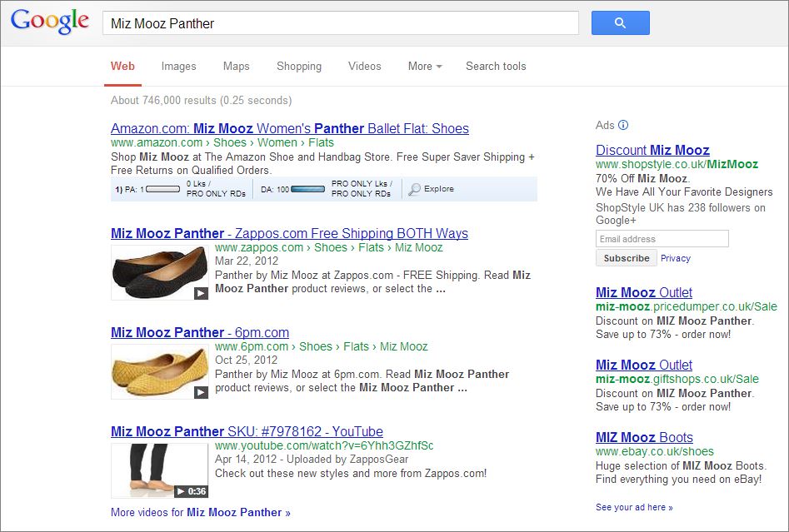
Task: Open the Shopping tab
Action: (299, 67)
